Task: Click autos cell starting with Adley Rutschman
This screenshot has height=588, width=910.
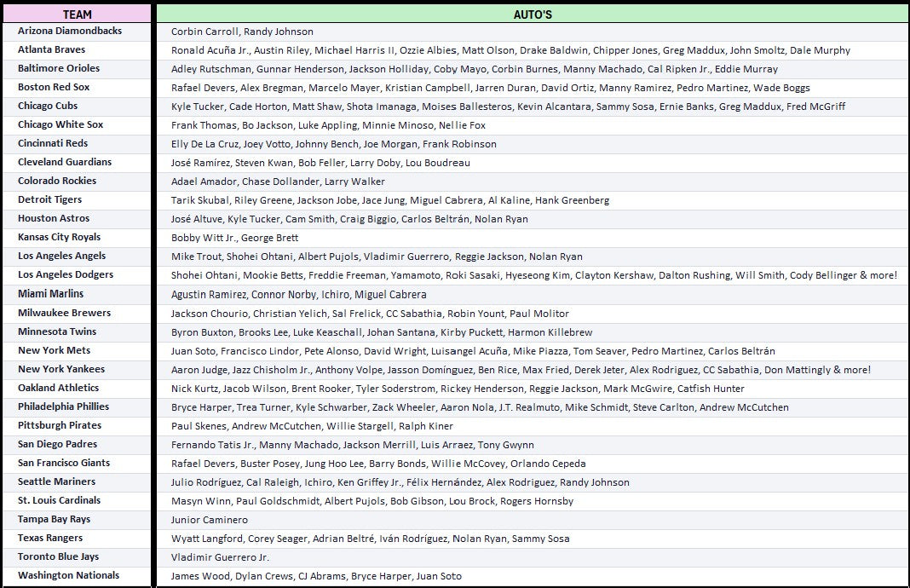Action: (x=533, y=68)
